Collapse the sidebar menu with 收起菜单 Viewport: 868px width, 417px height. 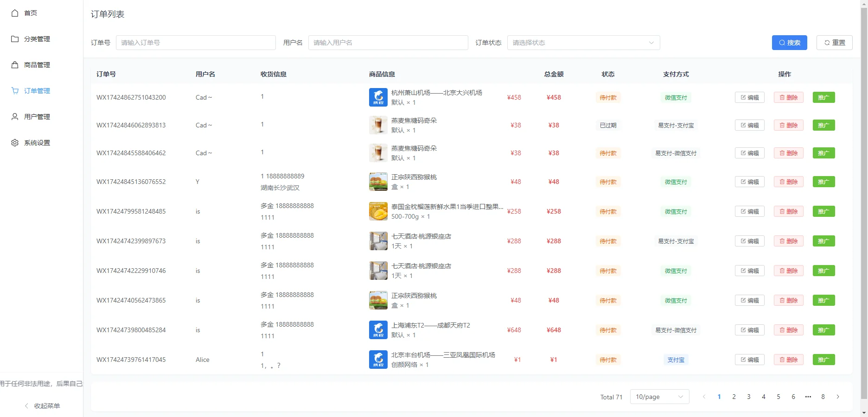[x=42, y=406]
